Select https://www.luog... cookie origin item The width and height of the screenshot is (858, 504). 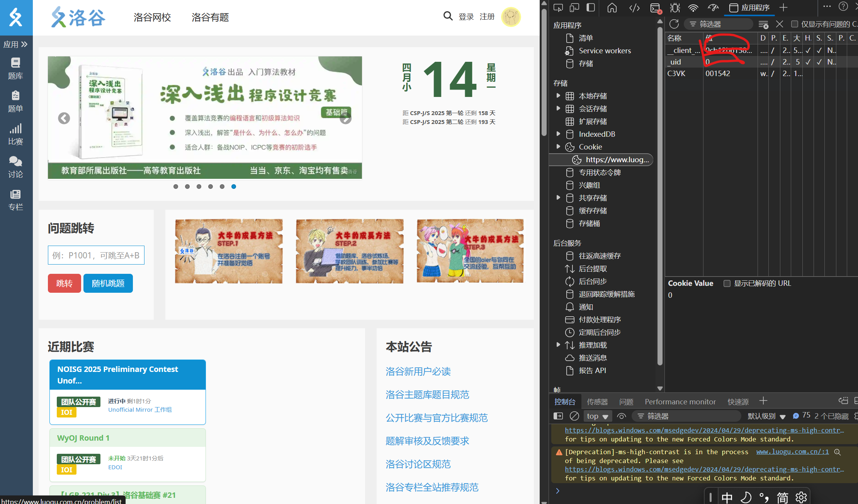coord(601,160)
